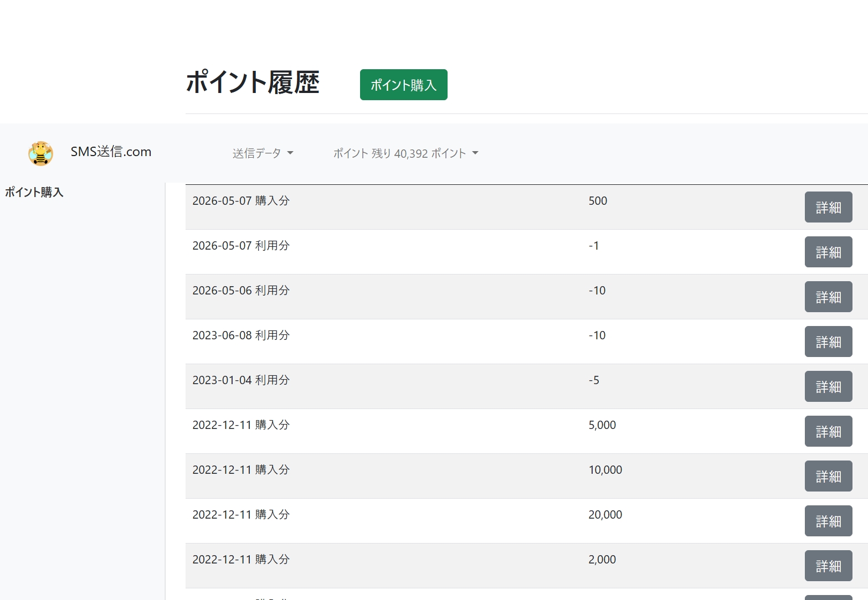Image resolution: width=868 pixels, height=600 pixels.
Task: Click the ポイント履歴 page heading
Action: point(253,82)
